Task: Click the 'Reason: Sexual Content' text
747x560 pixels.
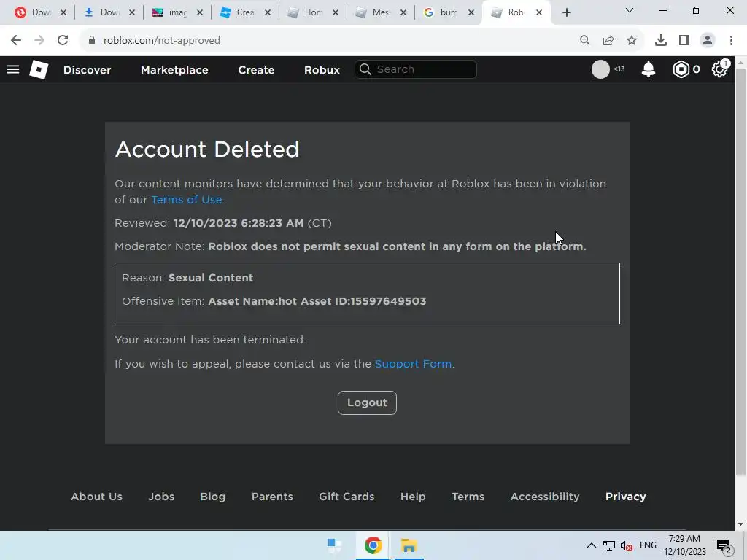Action: [x=187, y=278]
